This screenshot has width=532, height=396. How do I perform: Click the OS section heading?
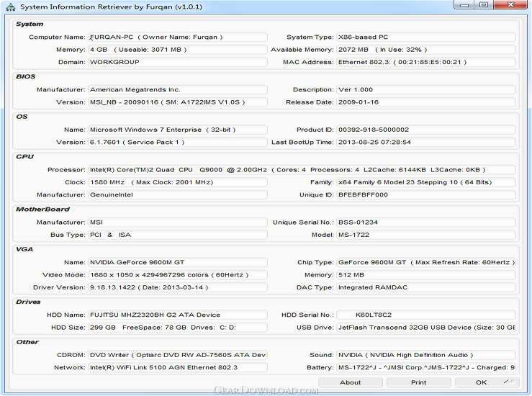pyautogui.click(x=22, y=117)
